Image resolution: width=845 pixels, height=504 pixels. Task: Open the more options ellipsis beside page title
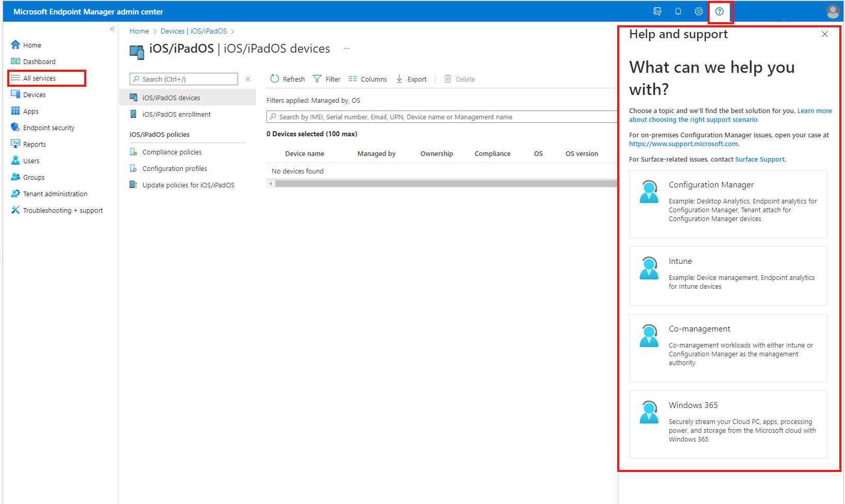347,49
